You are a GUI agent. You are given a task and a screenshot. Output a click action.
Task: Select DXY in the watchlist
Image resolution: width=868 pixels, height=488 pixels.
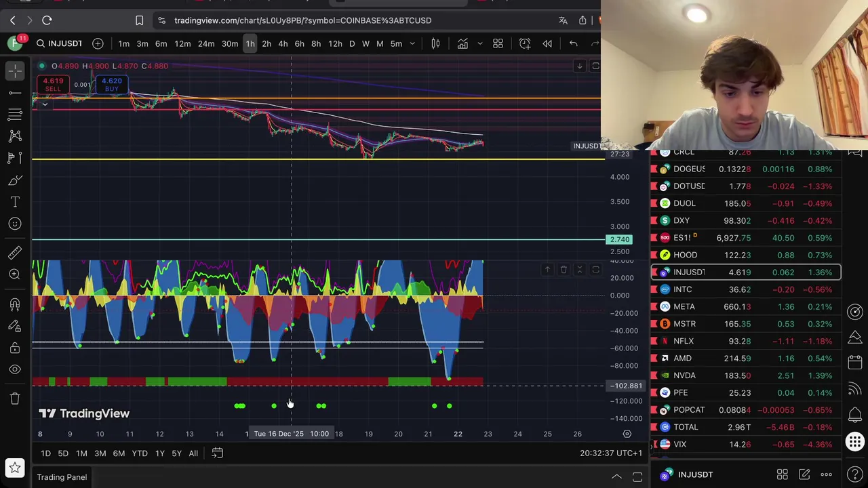click(746, 220)
